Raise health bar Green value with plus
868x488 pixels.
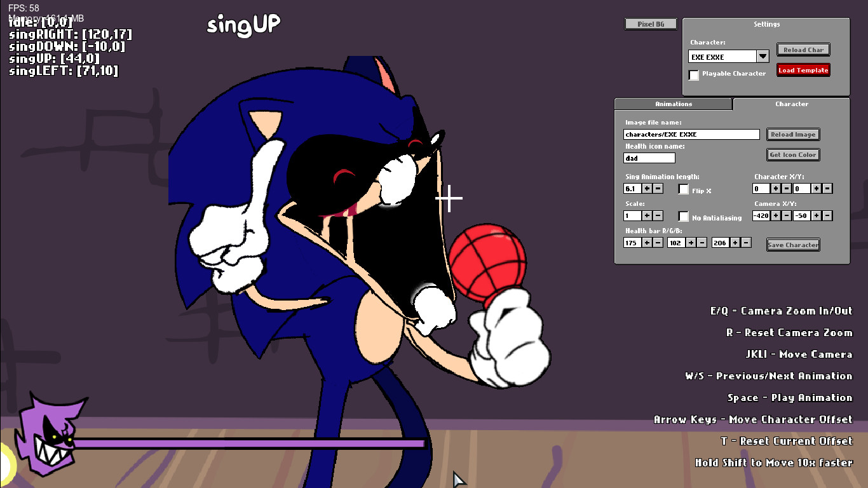point(691,243)
